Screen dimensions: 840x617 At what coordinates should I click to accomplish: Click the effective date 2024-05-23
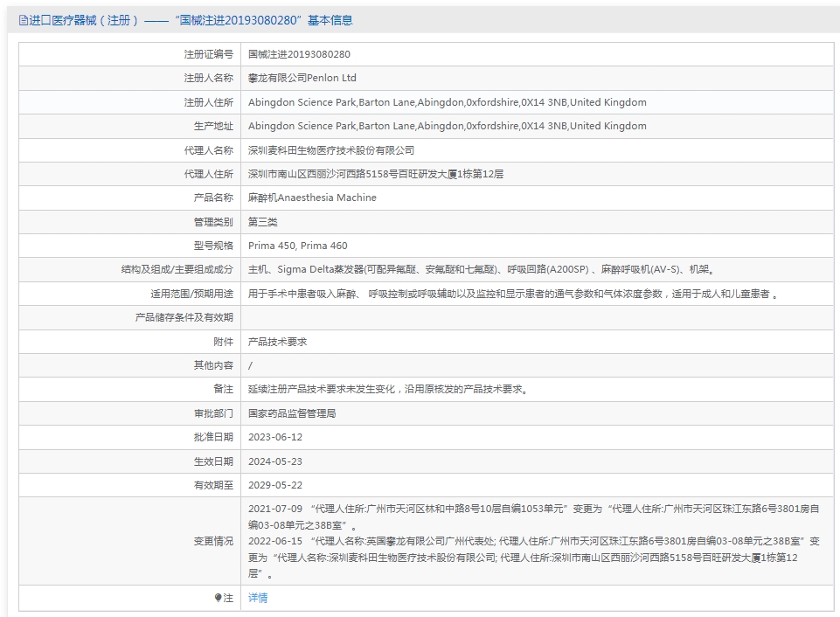point(275,461)
